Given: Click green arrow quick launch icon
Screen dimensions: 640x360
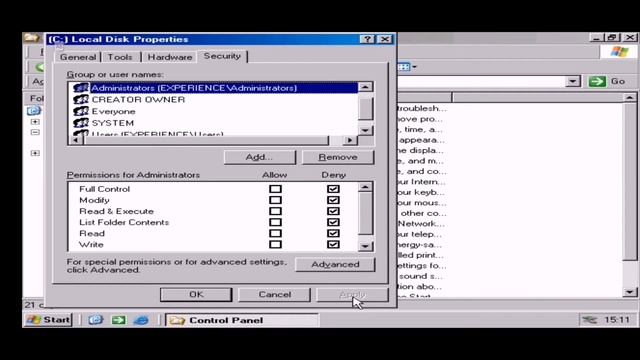Looking at the screenshot, I should (x=119, y=320).
